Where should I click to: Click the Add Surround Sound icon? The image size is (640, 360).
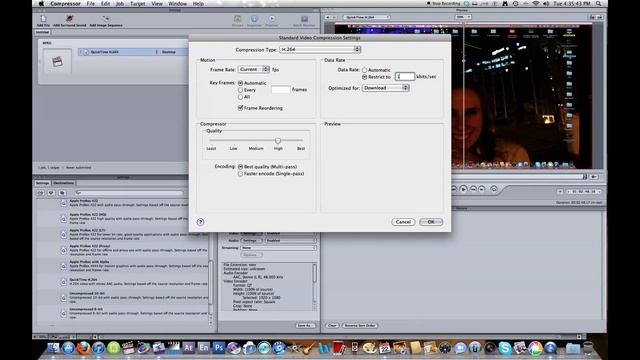point(70,19)
